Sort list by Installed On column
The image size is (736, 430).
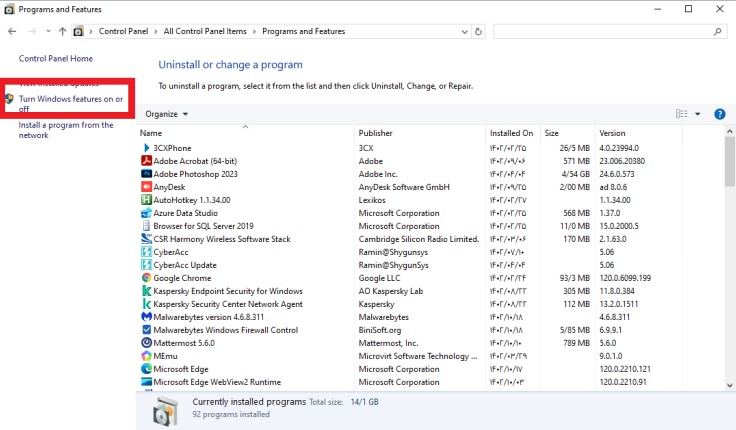[511, 133]
